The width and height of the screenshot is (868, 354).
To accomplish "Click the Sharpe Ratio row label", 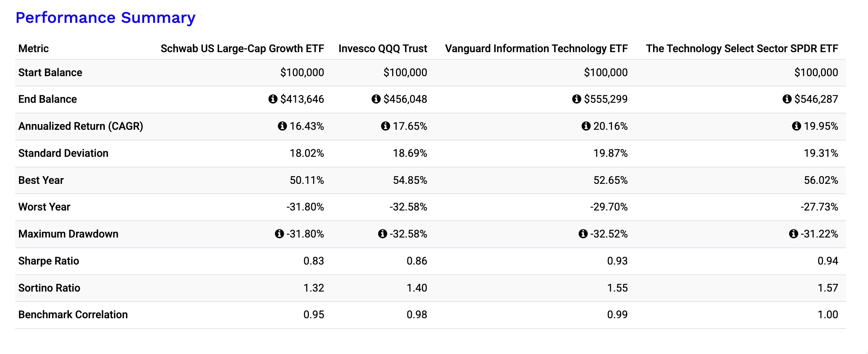I will click(49, 261).
